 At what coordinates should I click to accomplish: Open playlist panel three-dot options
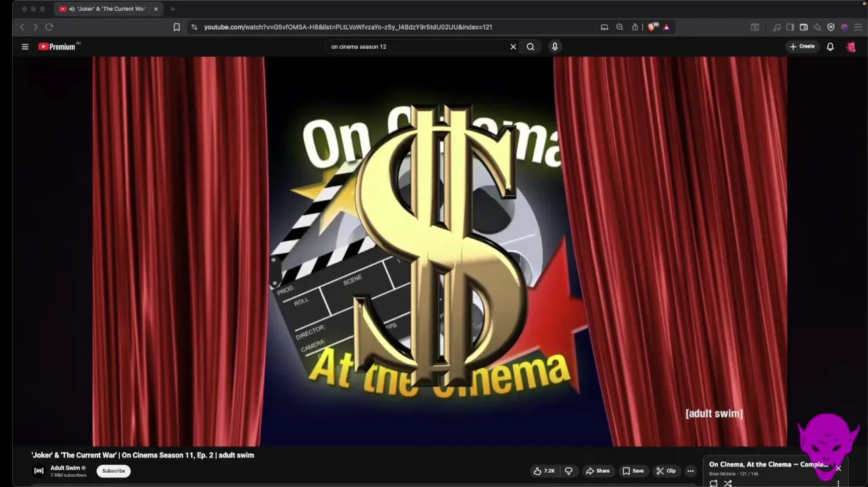click(x=838, y=483)
